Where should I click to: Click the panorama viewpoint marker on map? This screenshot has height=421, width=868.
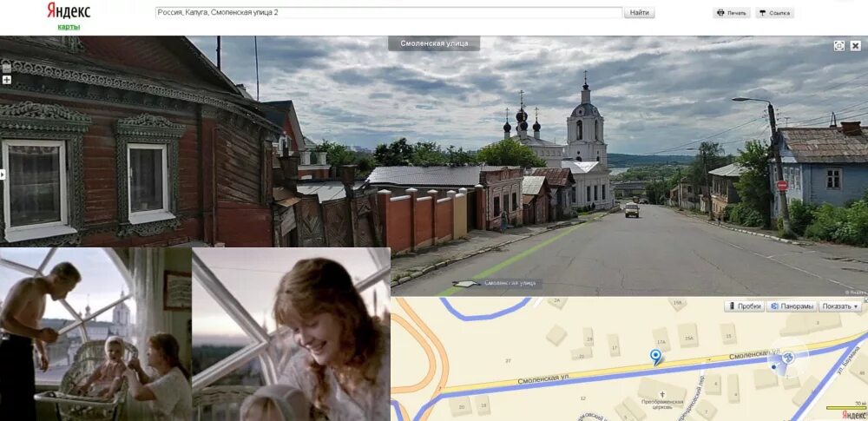[x=788, y=358]
